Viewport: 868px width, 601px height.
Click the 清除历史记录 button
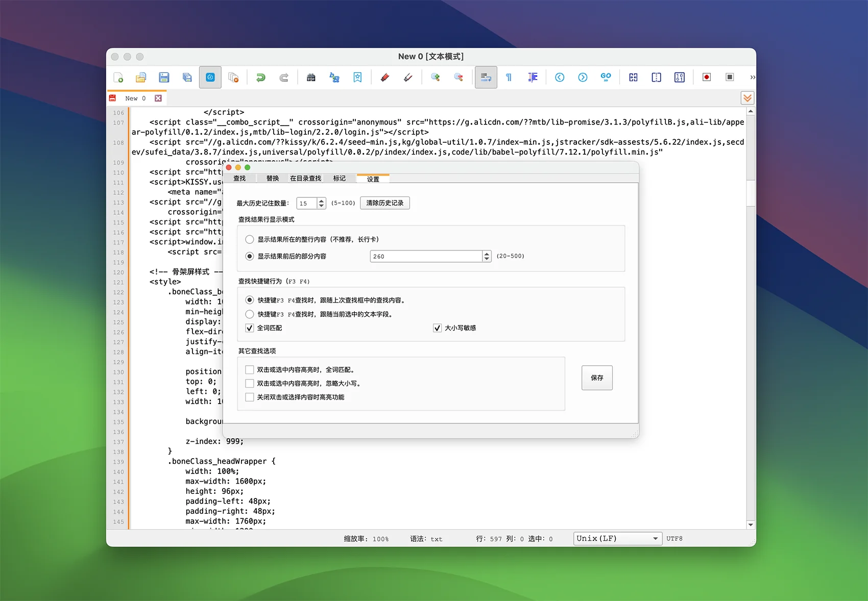click(x=385, y=203)
